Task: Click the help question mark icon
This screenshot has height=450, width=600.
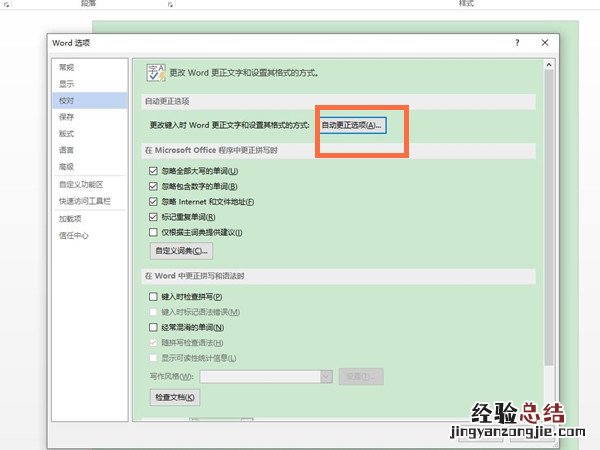Action: coord(517,44)
